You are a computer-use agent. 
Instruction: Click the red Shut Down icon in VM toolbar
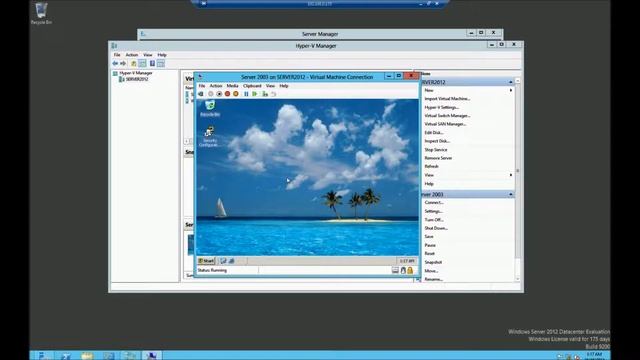coord(227,94)
